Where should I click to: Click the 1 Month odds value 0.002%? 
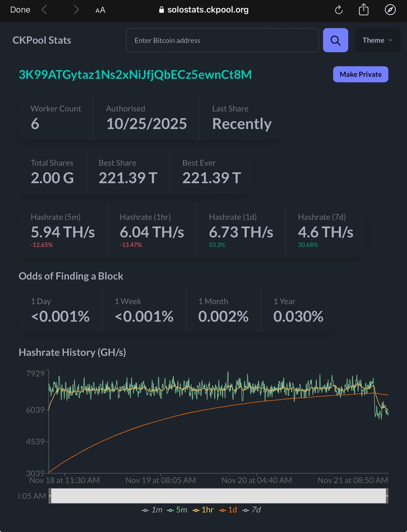[x=223, y=317]
